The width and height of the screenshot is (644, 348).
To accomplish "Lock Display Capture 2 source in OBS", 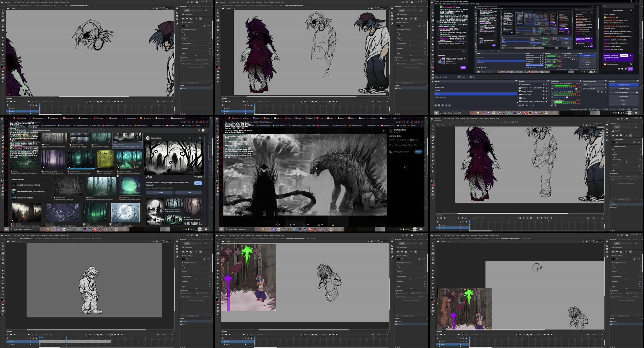I will point(546,84).
